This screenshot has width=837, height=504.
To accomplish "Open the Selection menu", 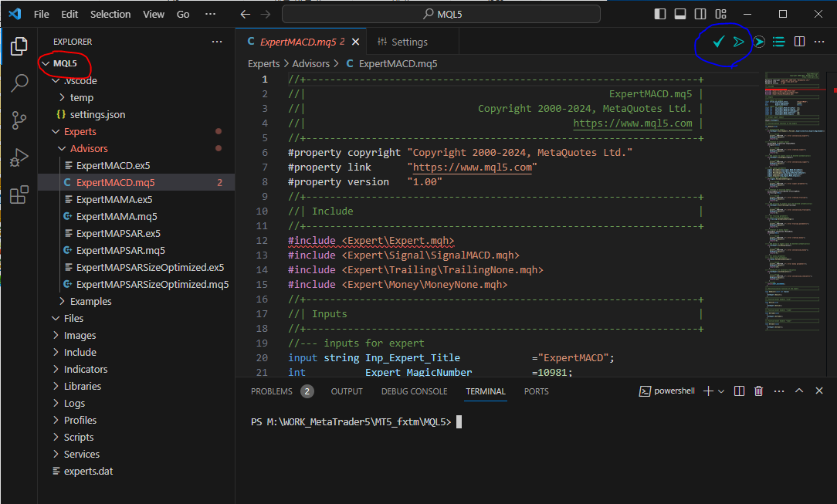I will (110, 15).
